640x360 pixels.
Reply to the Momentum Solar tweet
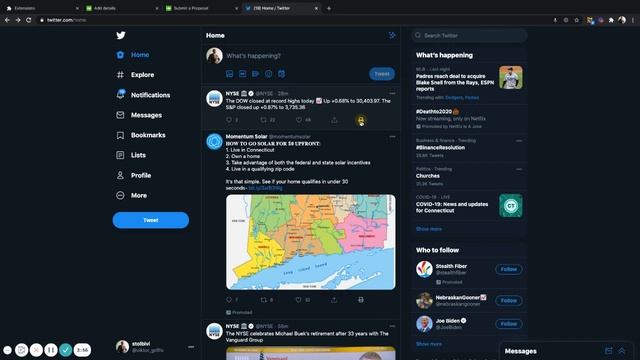coord(229,300)
